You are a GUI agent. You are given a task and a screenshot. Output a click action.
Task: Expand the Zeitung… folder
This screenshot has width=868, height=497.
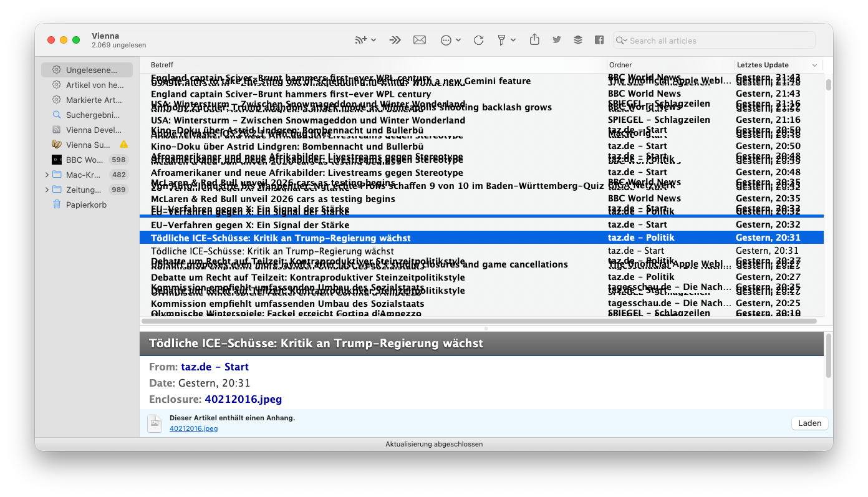point(47,190)
